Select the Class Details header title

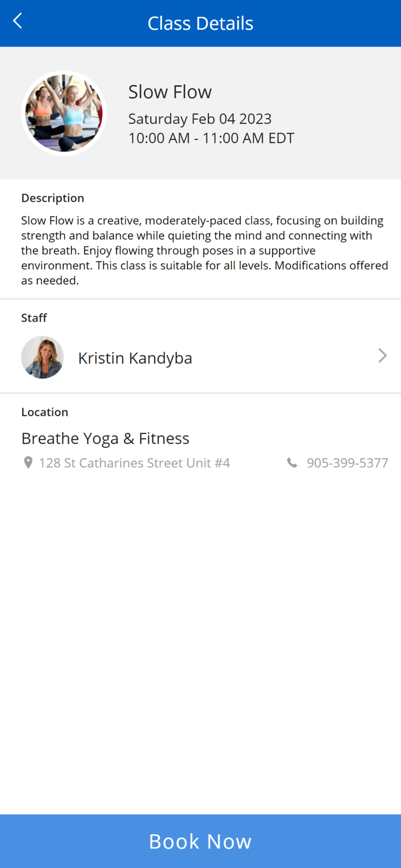point(200,23)
